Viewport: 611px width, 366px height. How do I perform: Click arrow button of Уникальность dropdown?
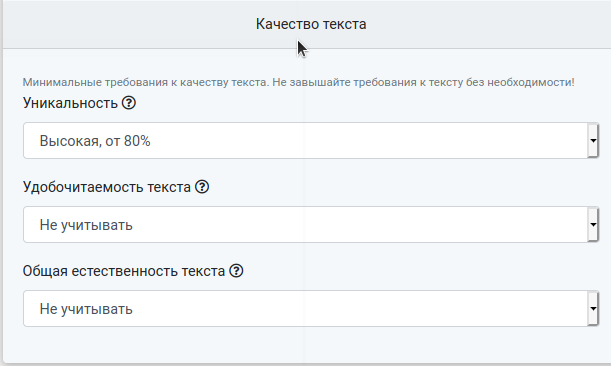tap(593, 140)
